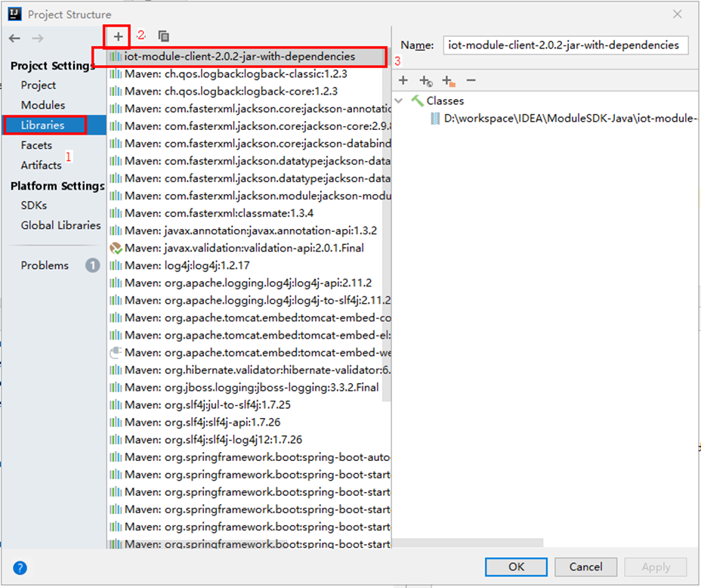Select Maven: validation-api:2.0.1.Final row

coord(249,248)
